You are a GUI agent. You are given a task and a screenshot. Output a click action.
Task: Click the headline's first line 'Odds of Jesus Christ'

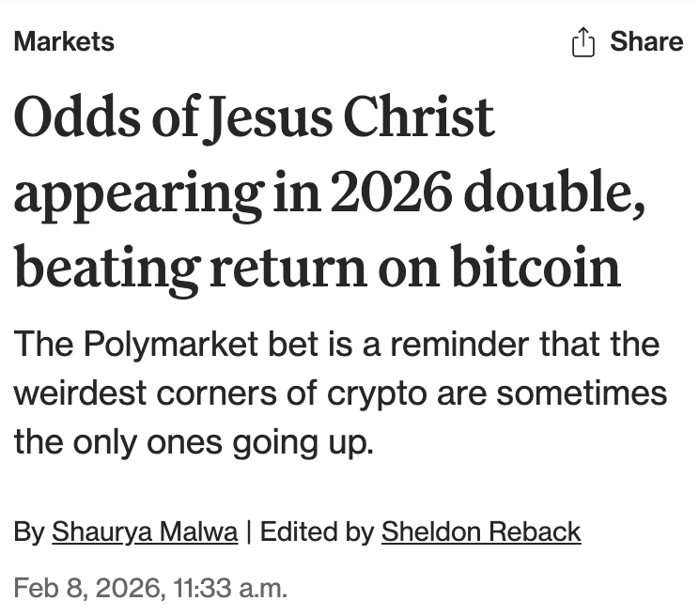click(x=254, y=118)
